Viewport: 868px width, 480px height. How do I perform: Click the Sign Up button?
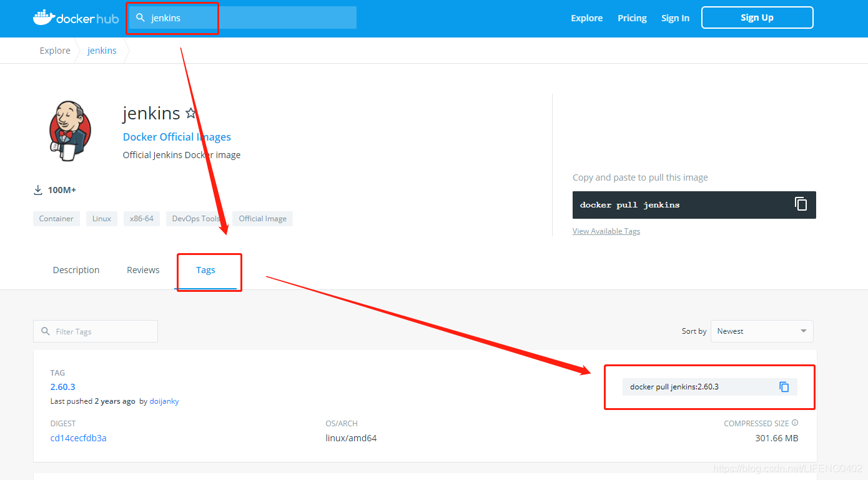coord(757,17)
